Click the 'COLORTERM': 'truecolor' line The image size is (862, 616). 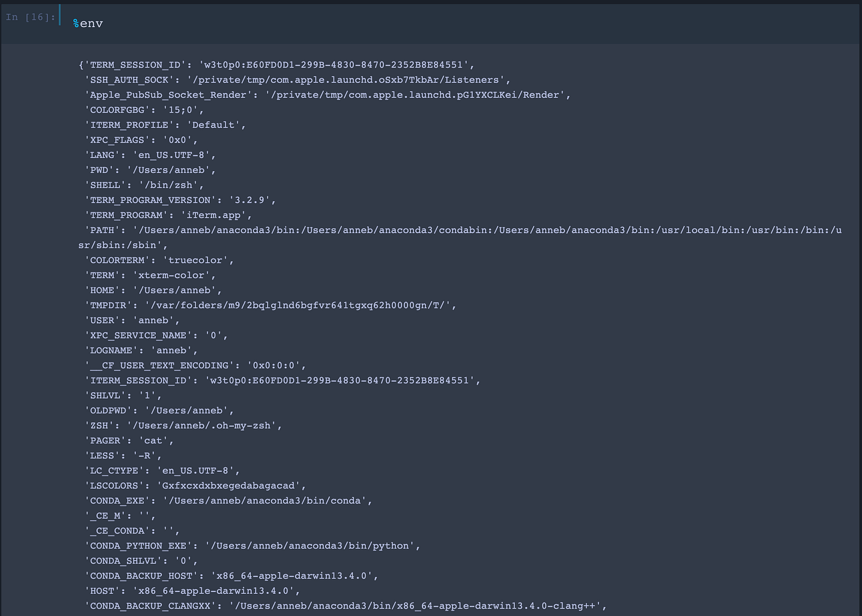[159, 260]
